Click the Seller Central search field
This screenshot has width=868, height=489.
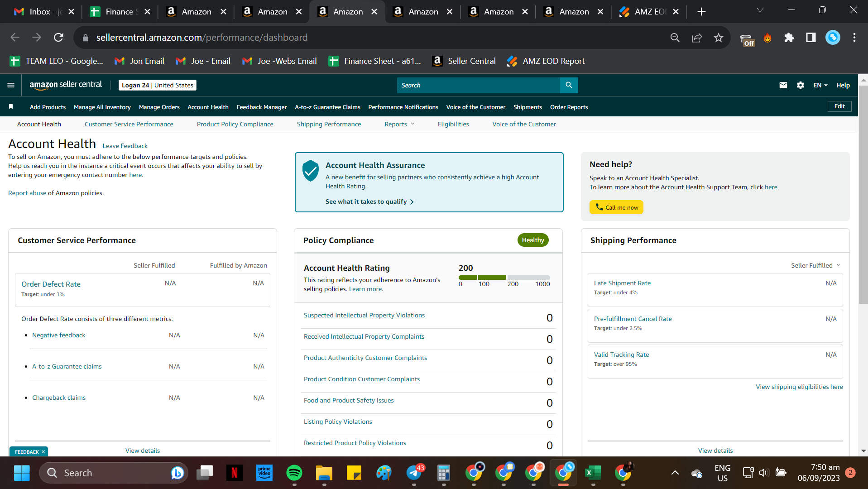[x=478, y=85]
